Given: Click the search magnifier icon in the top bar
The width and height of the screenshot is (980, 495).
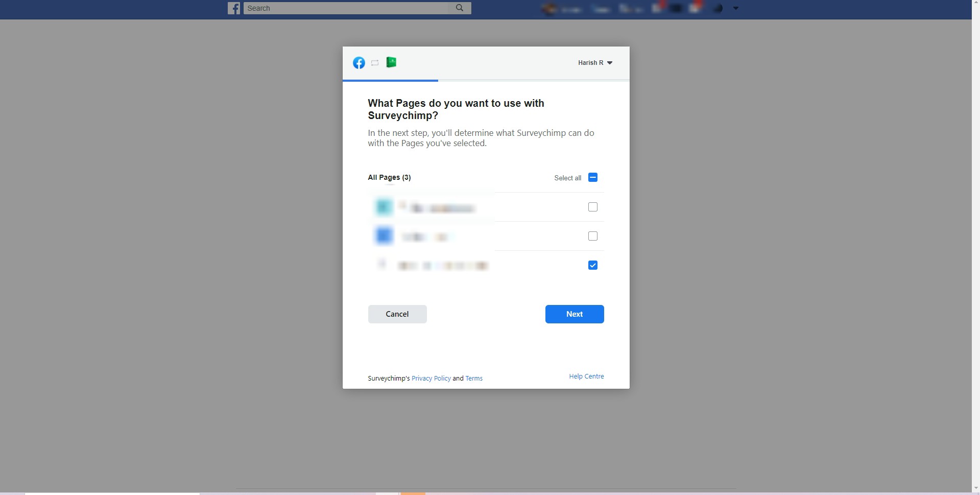Looking at the screenshot, I should pos(459,8).
